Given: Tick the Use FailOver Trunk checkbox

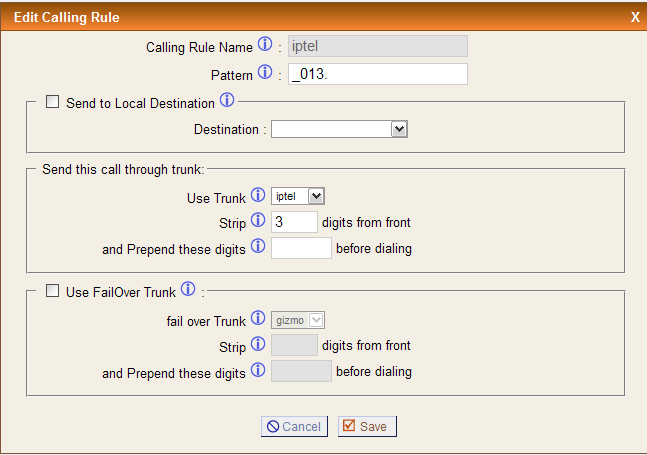Looking at the screenshot, I should click(52, 290).
